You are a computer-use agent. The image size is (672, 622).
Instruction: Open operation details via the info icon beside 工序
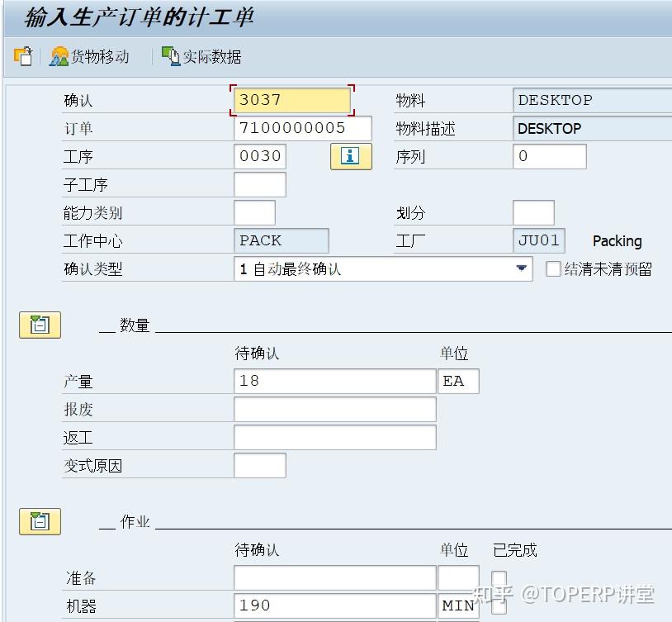pos(350,155)
